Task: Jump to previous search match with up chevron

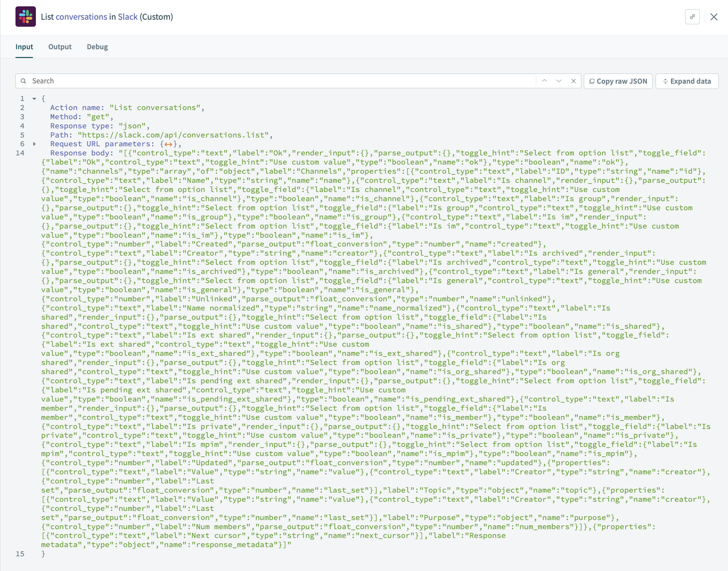Action: tap(544, 81)
